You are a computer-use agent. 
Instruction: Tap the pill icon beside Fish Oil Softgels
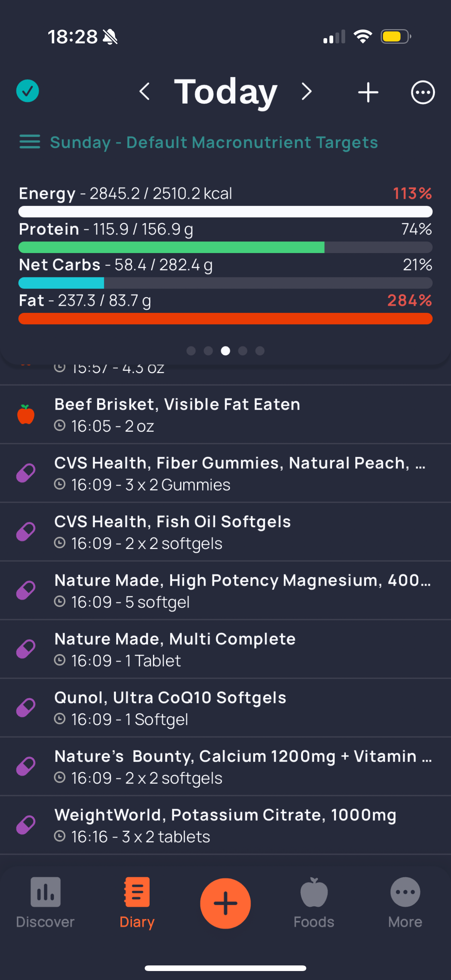point(26,531)
